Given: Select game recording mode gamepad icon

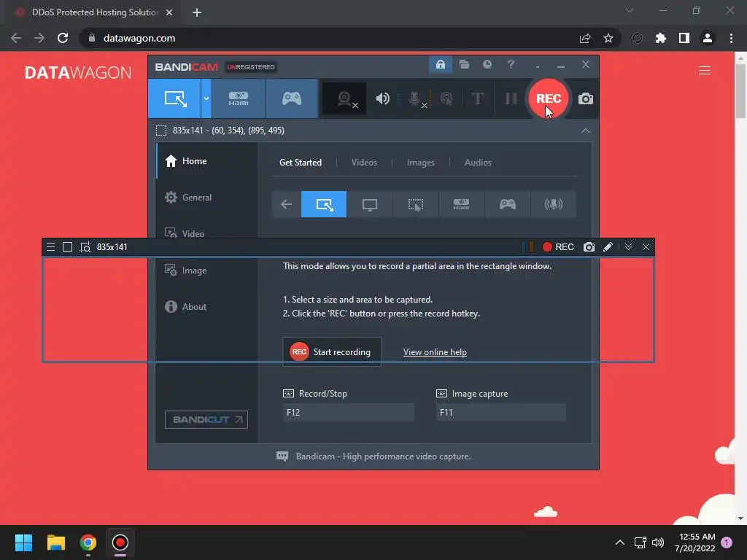Looking at the screenshot, I should click(292, 98).
